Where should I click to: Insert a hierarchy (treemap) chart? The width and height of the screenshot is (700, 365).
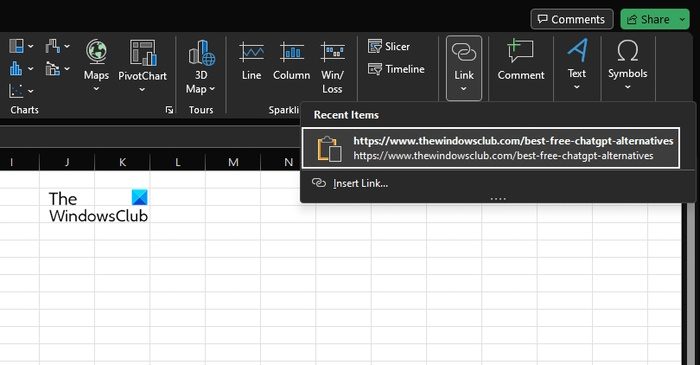tap(17, 46)
